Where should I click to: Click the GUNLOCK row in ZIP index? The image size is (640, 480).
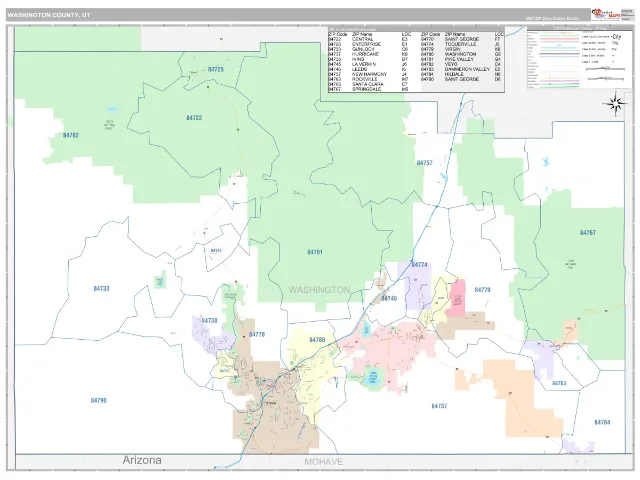click(x=368, y=49)
